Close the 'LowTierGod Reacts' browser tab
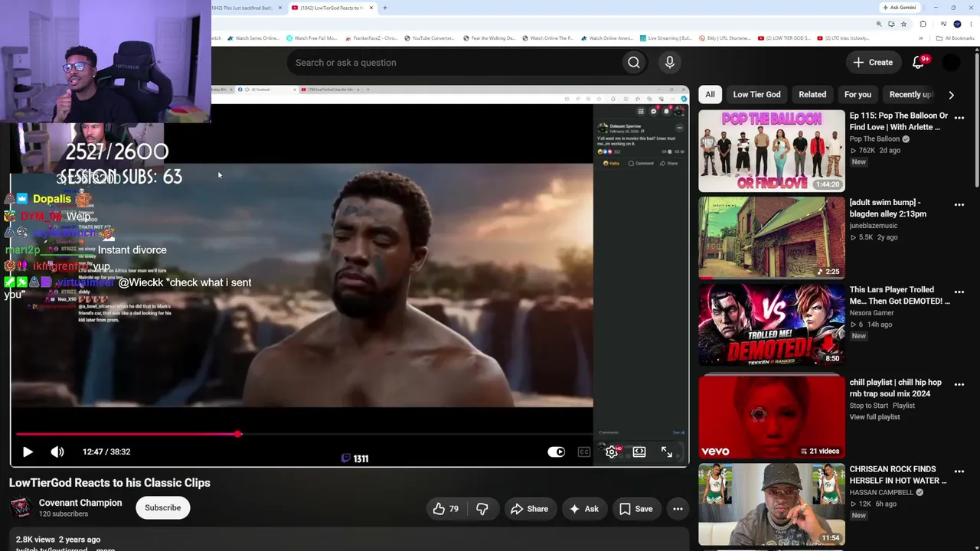The image size is (980, 551). coord(371,8)
